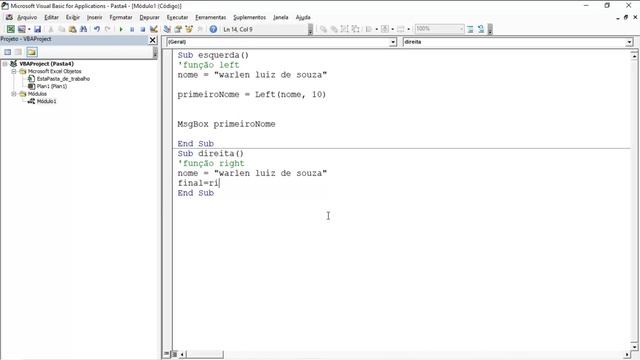This screenshot has height=360, width=640.
Task: Toggle Design Mode with the ruler-triangle icon
Action: click(154, 29)
